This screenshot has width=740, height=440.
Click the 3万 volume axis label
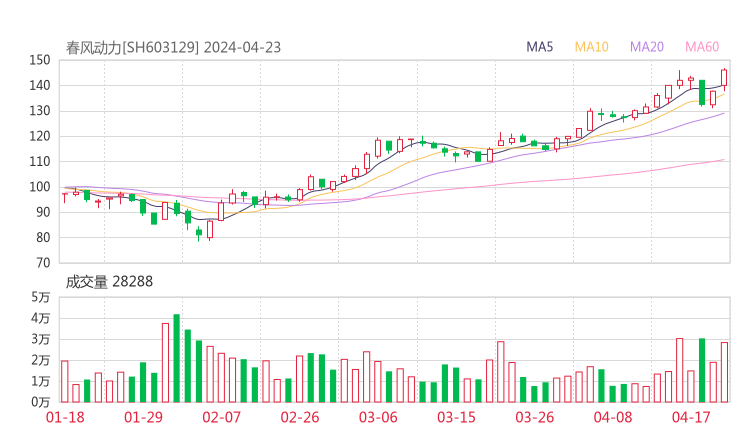point(41,339)
